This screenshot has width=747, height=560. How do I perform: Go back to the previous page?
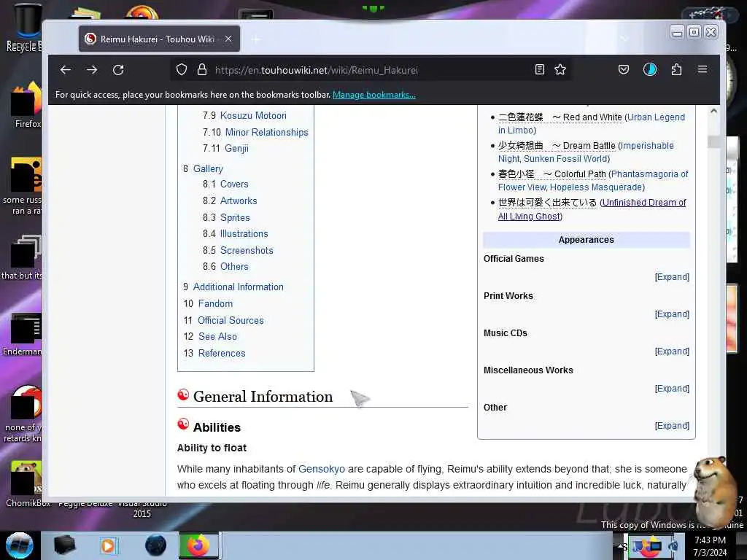tap(66, 70)
